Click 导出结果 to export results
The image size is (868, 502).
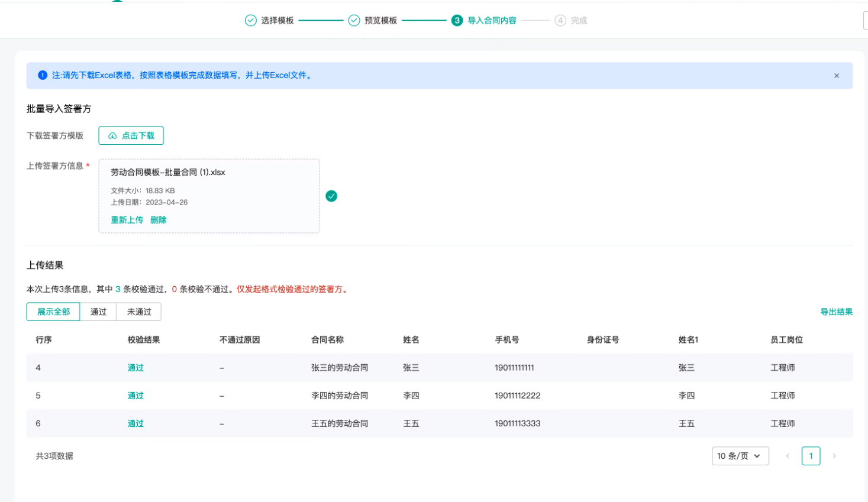coord(836,312)
